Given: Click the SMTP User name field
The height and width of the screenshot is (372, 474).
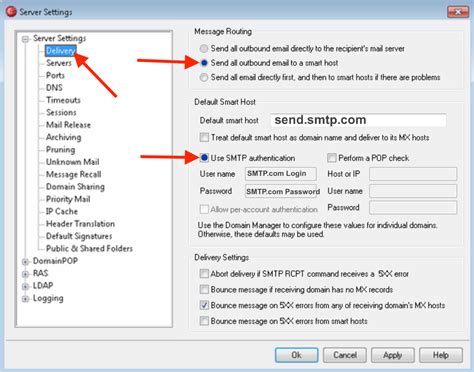Looking at the screenshot, I should 281,173.
